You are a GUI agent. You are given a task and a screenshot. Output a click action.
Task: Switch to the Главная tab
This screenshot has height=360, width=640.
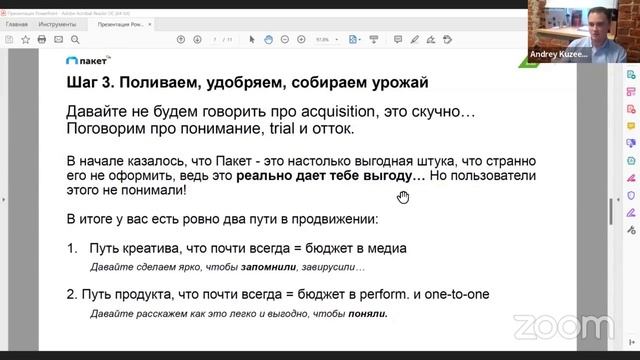(x=17, y=24)
